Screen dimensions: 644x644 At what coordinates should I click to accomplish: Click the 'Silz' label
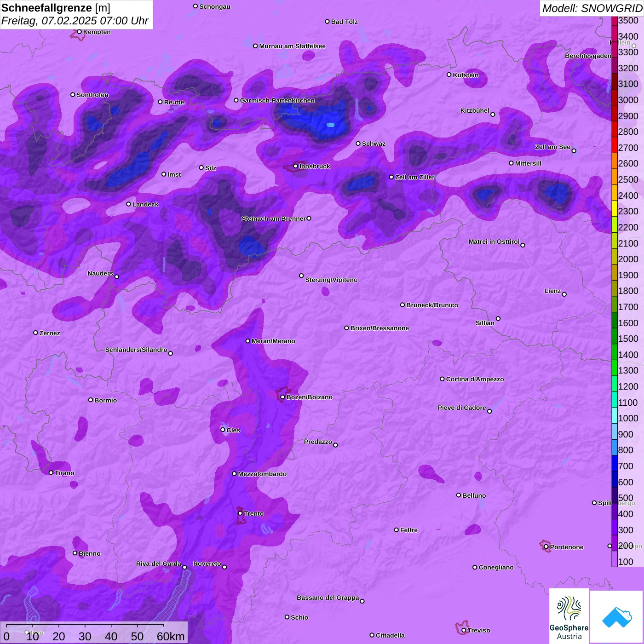coord(210,168)
